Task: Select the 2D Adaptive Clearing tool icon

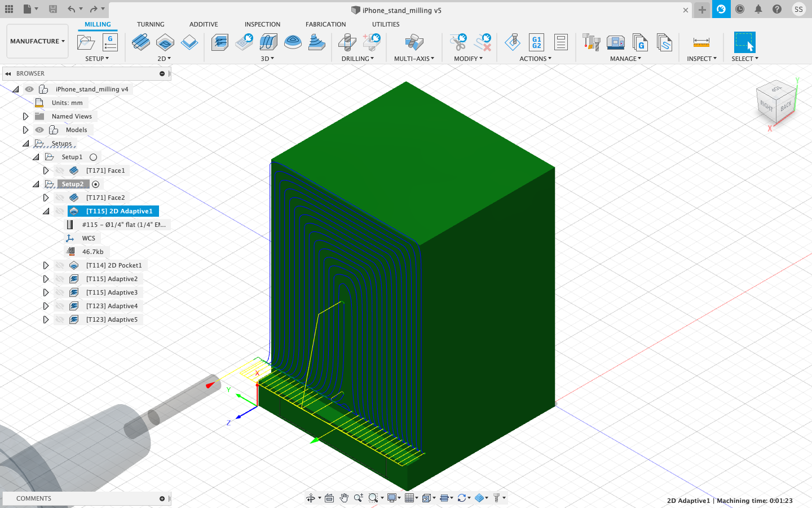Action: tap(165, 42)
